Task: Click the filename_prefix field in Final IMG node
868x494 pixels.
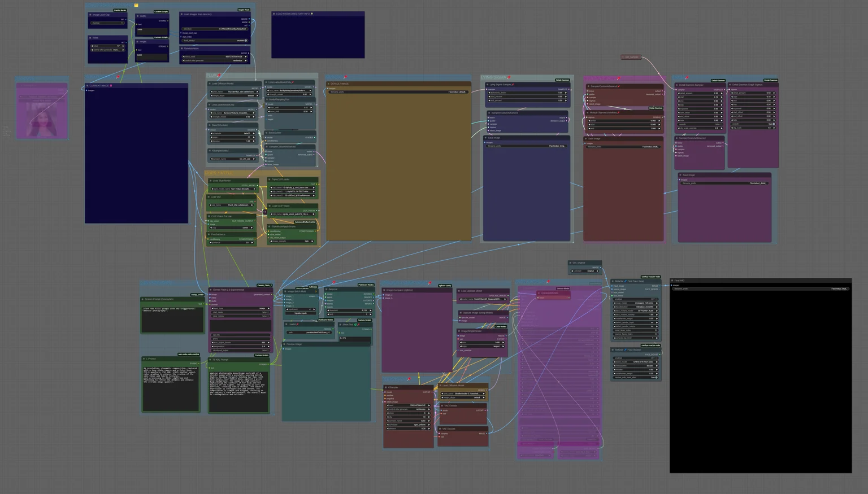Action: point(761,288)
